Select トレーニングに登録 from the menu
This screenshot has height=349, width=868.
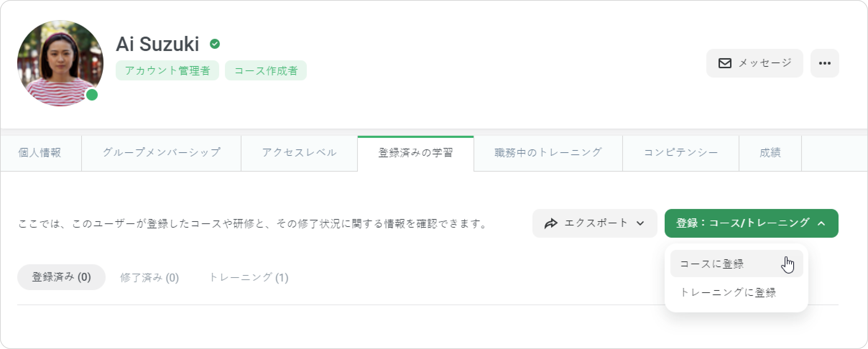click(728, 293)
